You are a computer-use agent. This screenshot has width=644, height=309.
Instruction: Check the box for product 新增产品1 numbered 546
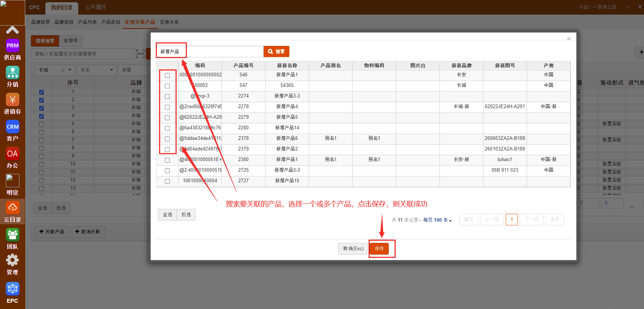[167, 75]
